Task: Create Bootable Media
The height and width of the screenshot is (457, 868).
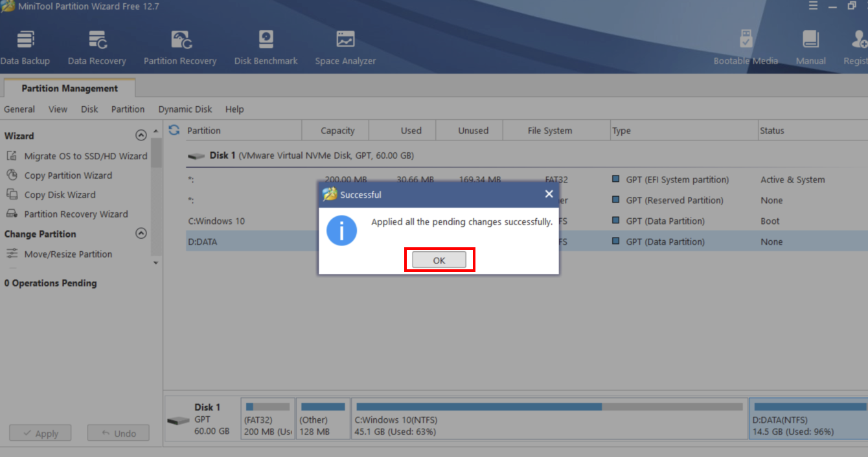Action: 745,45
